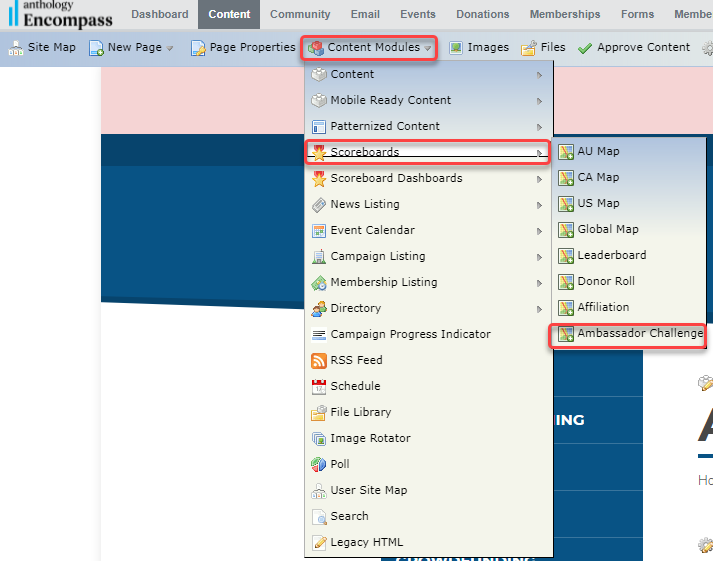The image size is (713, 561).
Task: Choose the Image Rotator module icon
Action: (319, 438)
